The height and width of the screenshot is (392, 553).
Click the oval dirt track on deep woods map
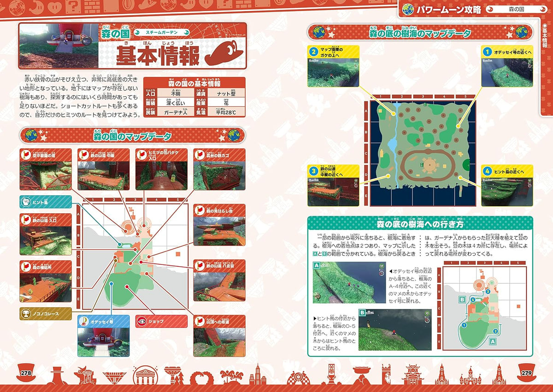pyautogui.click(x=429, y=165)
